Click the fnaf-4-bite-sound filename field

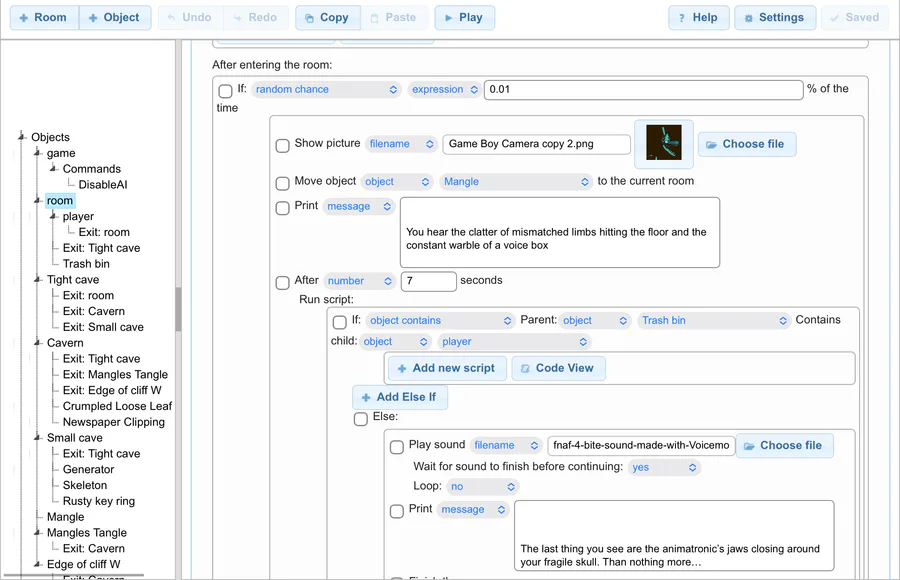click(641, 446)
